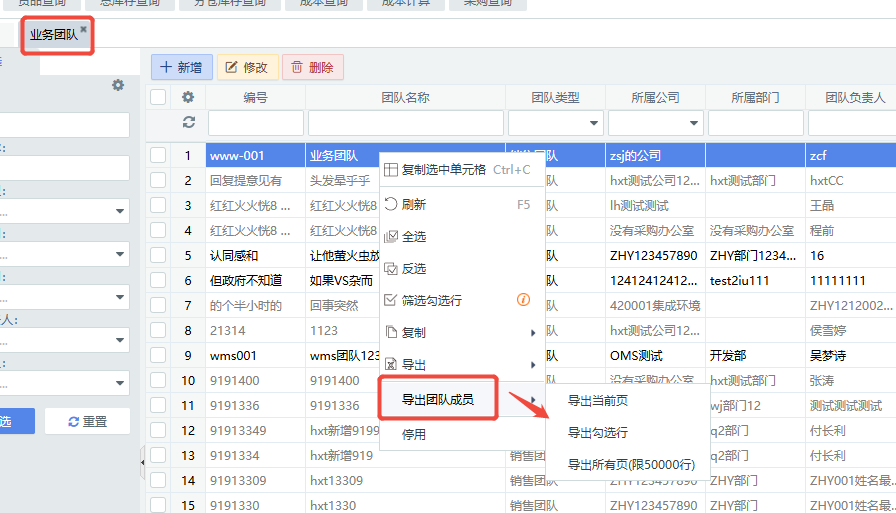This screenshot has height=513, width=896.
Task: Toggle the select-all checkbox in header
Action: point(158,97)
